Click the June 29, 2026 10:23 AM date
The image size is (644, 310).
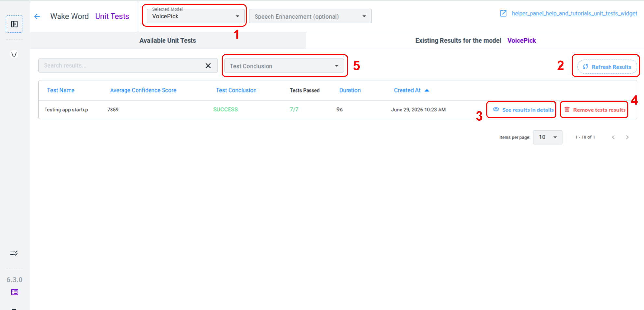[418, 110]
